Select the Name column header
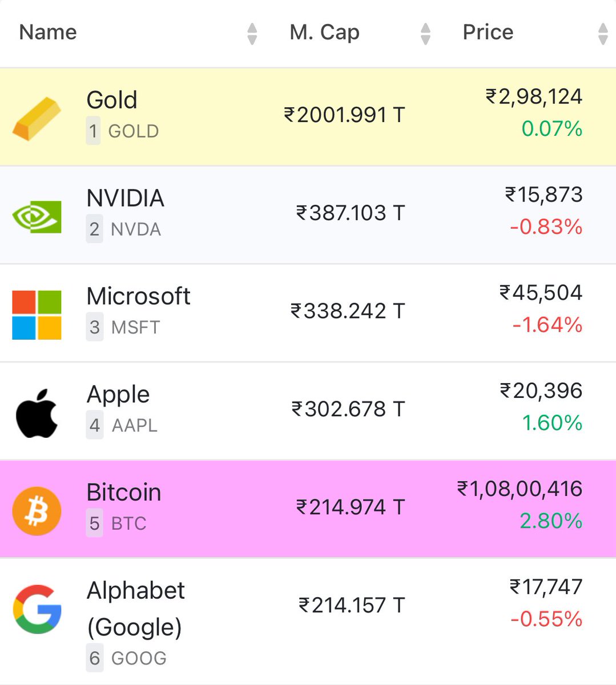616x685 pixels. click(48, 32)
